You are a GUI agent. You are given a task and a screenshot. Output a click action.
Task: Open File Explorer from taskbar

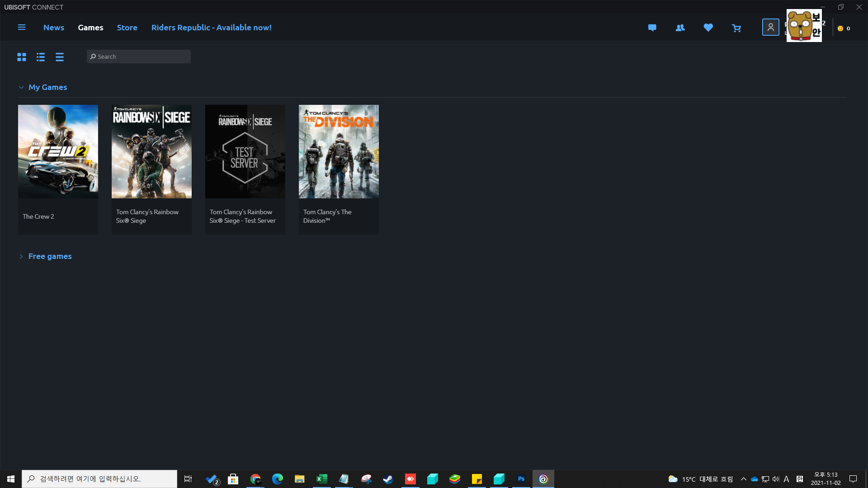[x=300, y=479]
